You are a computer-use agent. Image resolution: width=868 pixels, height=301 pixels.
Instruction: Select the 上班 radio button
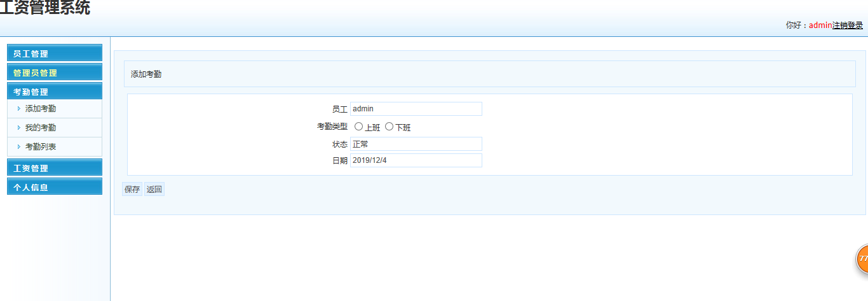(x=358, y=127)
